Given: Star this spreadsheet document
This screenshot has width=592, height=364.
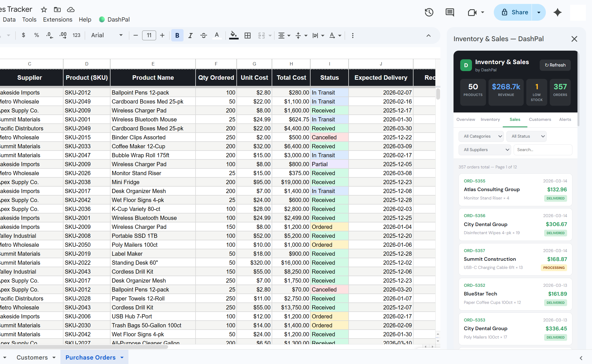Looking at the screenshot, I should tap(44, 10).
